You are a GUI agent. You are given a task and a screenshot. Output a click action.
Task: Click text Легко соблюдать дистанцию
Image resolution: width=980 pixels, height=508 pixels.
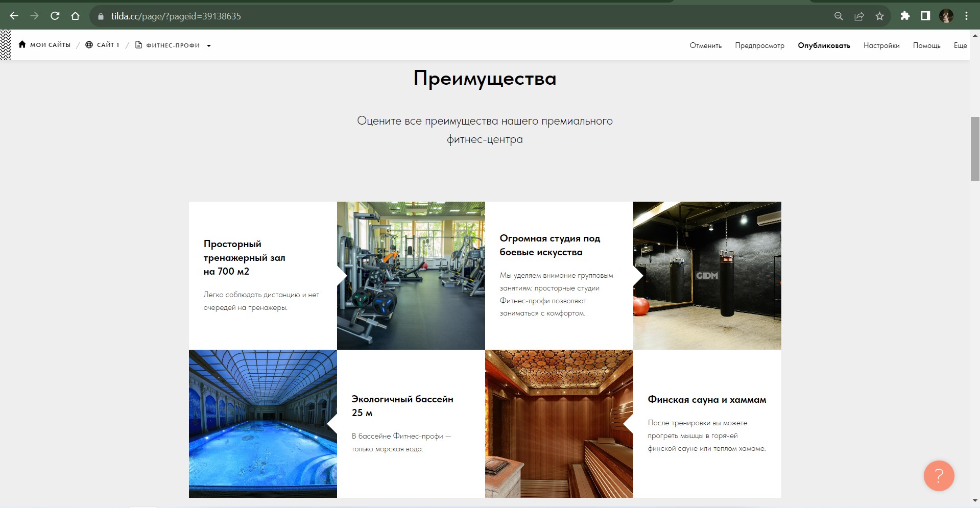pos(261,301)
